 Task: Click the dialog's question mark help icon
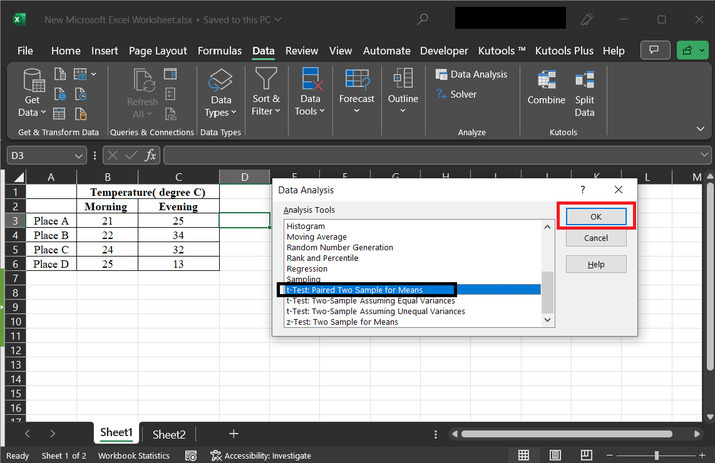[x=582, y=189]
